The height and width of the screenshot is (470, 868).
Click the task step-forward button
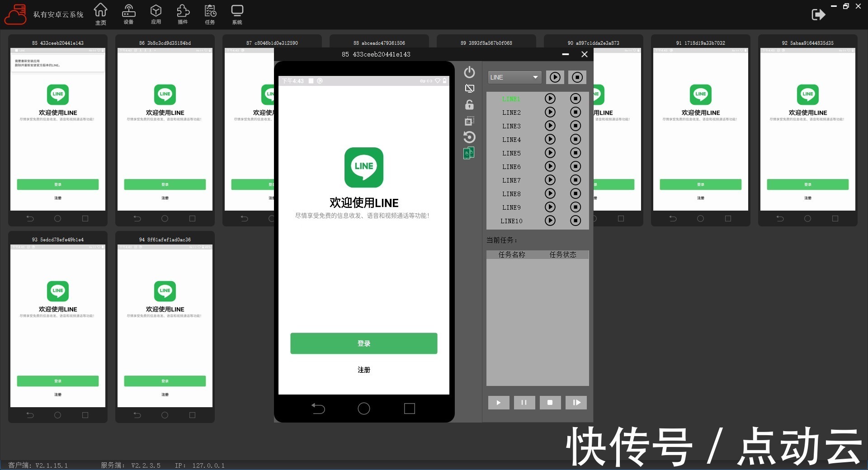point(576,403)
